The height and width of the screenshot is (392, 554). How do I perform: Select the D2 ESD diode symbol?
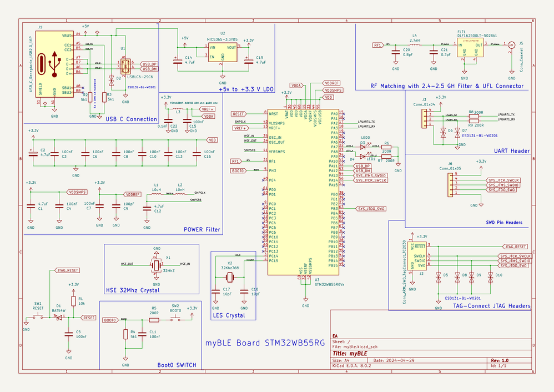point(111,81)
